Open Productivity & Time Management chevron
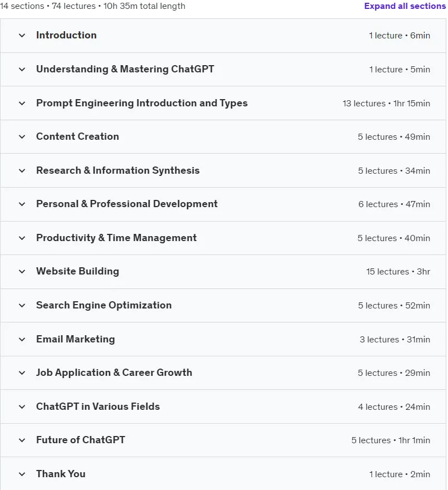The height and width of the screenshot is (490, 448). pyautogui.click(x=22, y=238)
